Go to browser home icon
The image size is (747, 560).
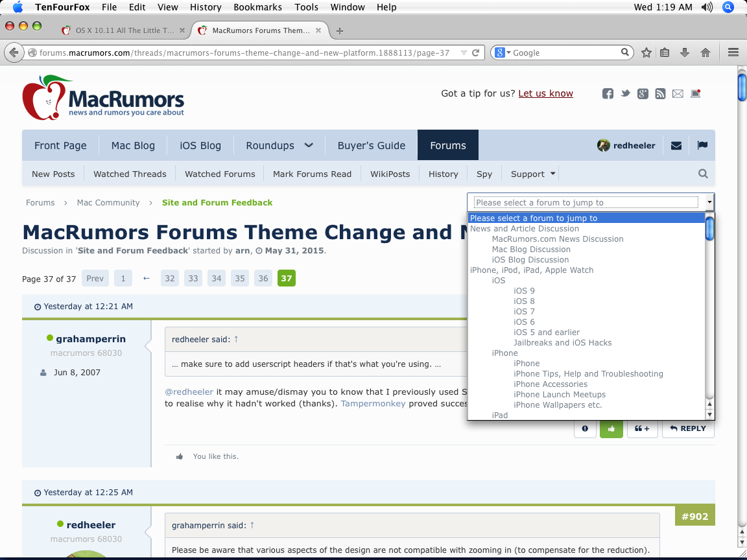(x=705, y=53)
